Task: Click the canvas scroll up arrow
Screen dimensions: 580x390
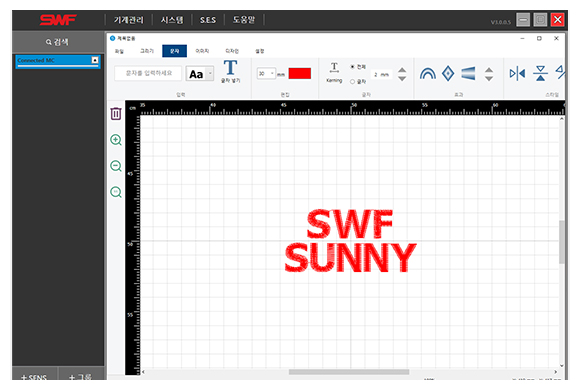Action: 562,119
